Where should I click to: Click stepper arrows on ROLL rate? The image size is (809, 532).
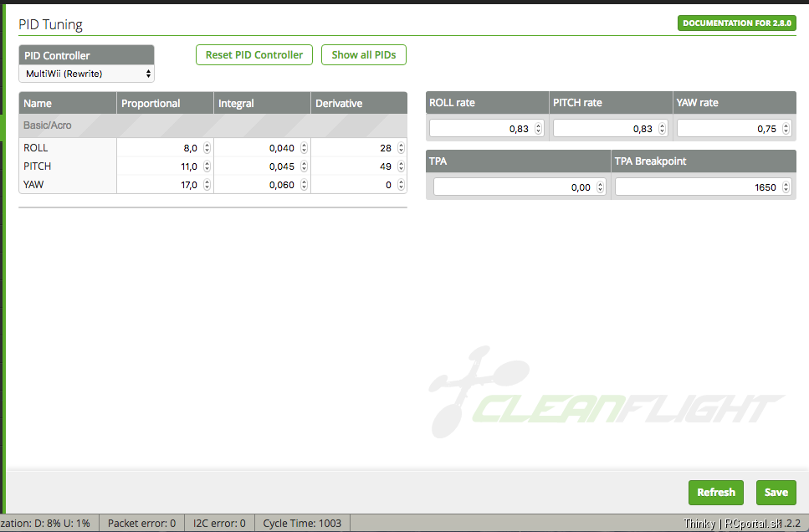538,129
